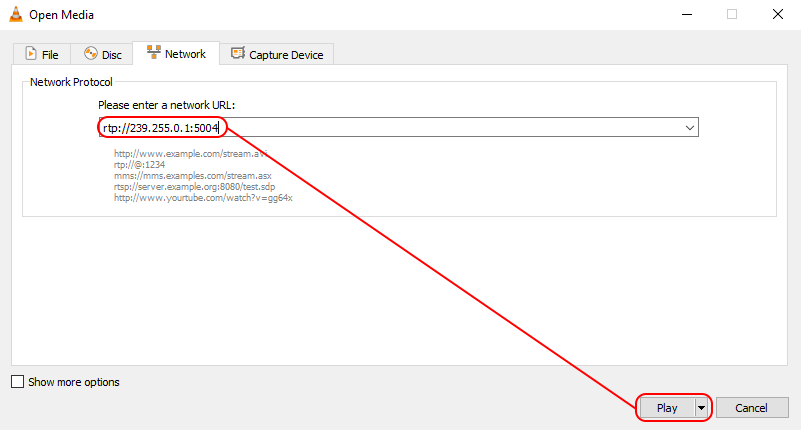Click example mms://mms.examples.com/stream.asx

193,176
